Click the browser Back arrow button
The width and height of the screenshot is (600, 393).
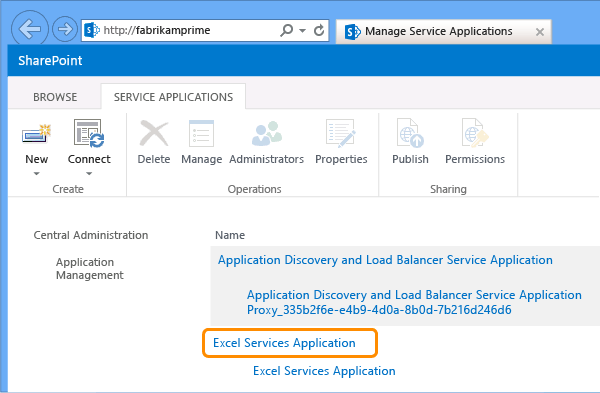click(x=30, y=29)
